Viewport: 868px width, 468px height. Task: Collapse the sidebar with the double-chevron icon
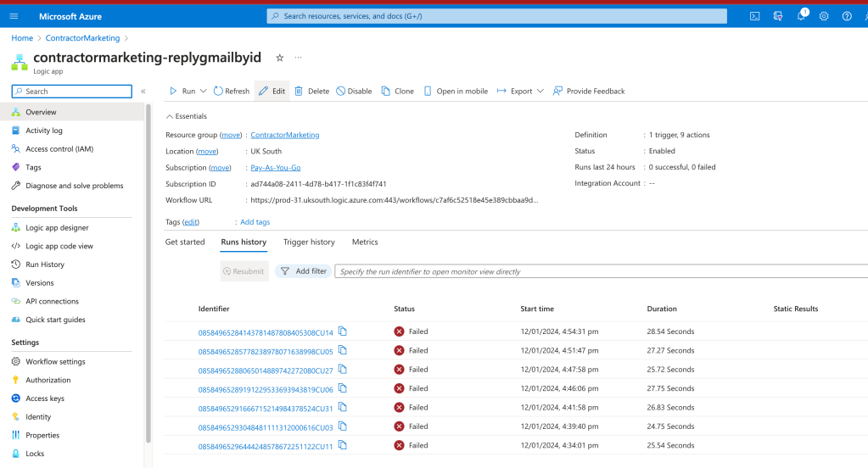(143, 92)
